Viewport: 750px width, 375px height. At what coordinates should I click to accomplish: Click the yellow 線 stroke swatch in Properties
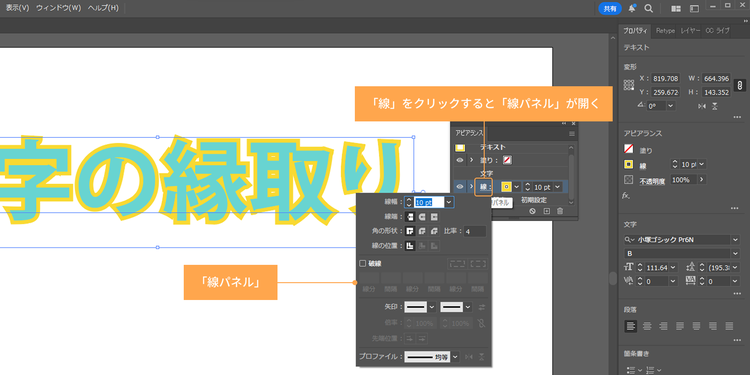pos(629,165)
